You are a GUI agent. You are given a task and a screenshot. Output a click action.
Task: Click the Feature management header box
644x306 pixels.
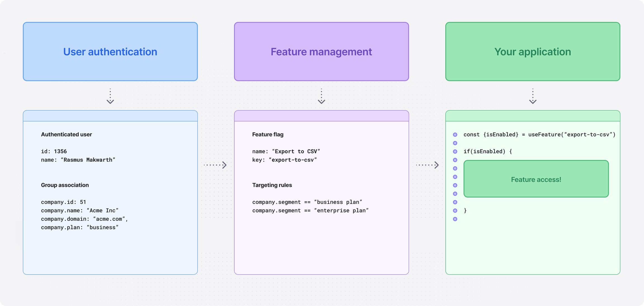pos(321,52)
